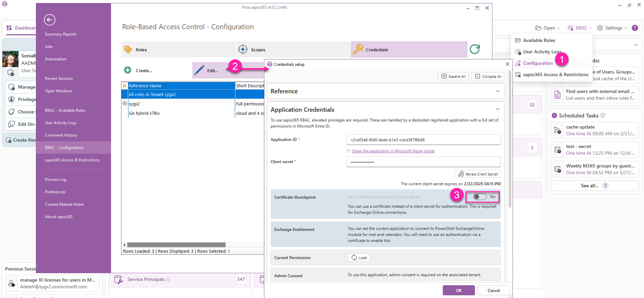Click Collapse All in Credentials setup
This screenshot has height=298, width=644.
pos(488,76)
